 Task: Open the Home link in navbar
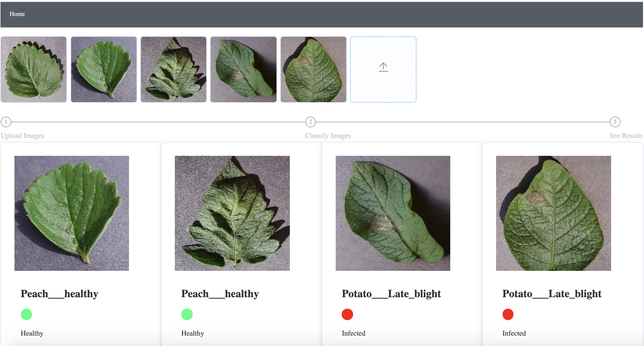coord(17,14)
